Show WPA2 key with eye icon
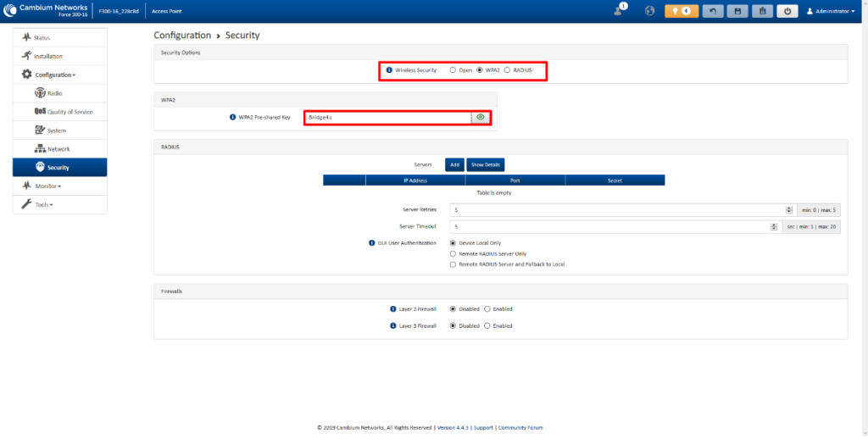The image size is (868, 439). tap(481, 117)
